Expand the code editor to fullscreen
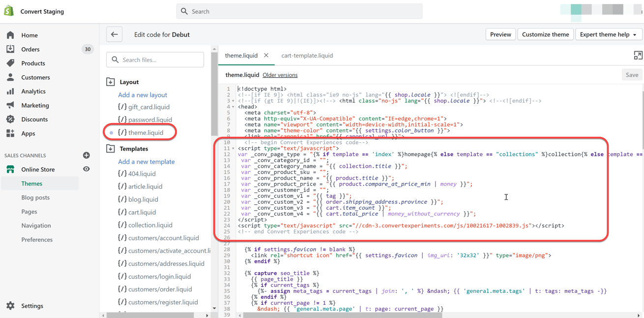The image size is (644, 318). pyautogui.click(x=637, y=56)
